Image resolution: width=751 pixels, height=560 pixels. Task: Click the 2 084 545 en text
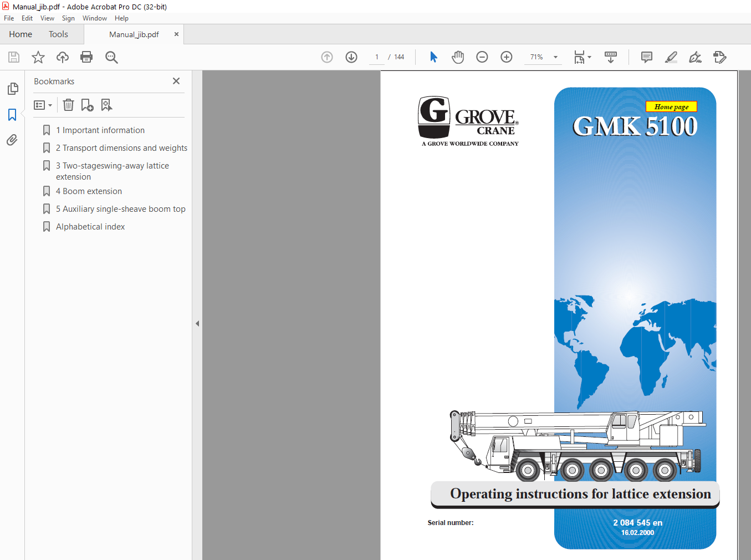click(637, 523)
